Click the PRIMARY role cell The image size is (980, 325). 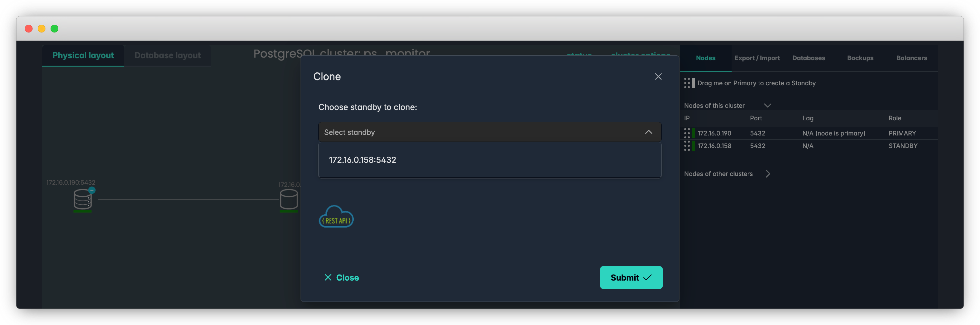coord(902,133)
